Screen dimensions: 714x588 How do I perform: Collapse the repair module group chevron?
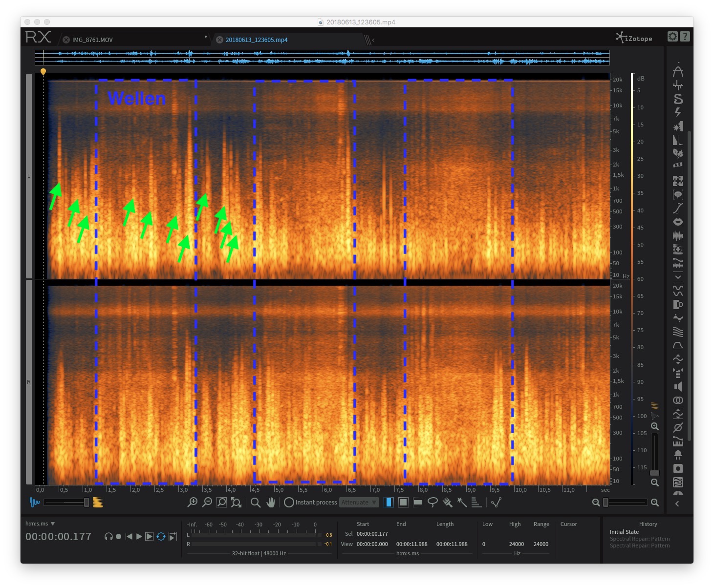pyautogui.click(x=678, y=277)
